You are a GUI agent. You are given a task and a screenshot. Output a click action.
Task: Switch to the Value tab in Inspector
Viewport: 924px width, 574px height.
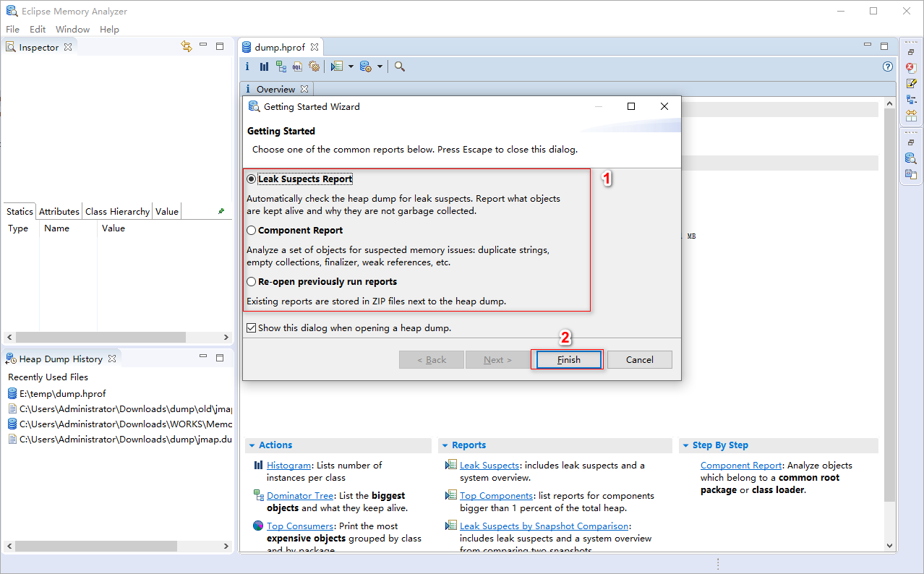point(166,211)
